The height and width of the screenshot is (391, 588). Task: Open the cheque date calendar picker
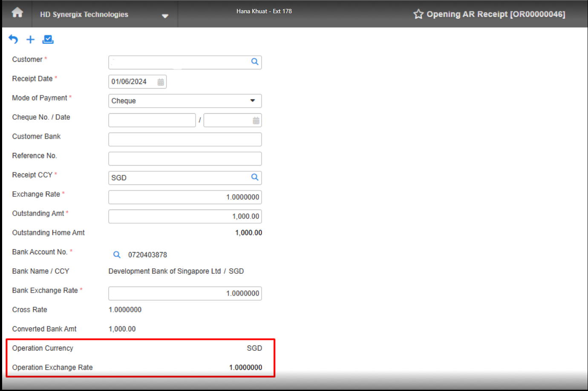pos(256,120)
